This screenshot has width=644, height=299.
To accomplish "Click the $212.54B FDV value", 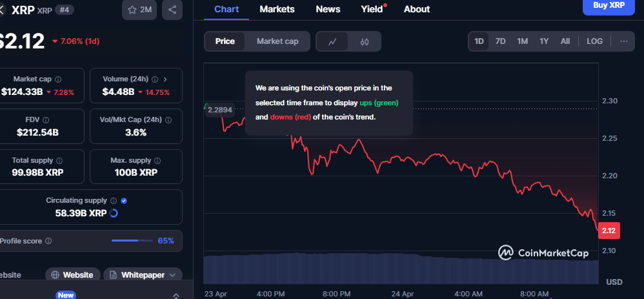I will click(x=38, y=132).
